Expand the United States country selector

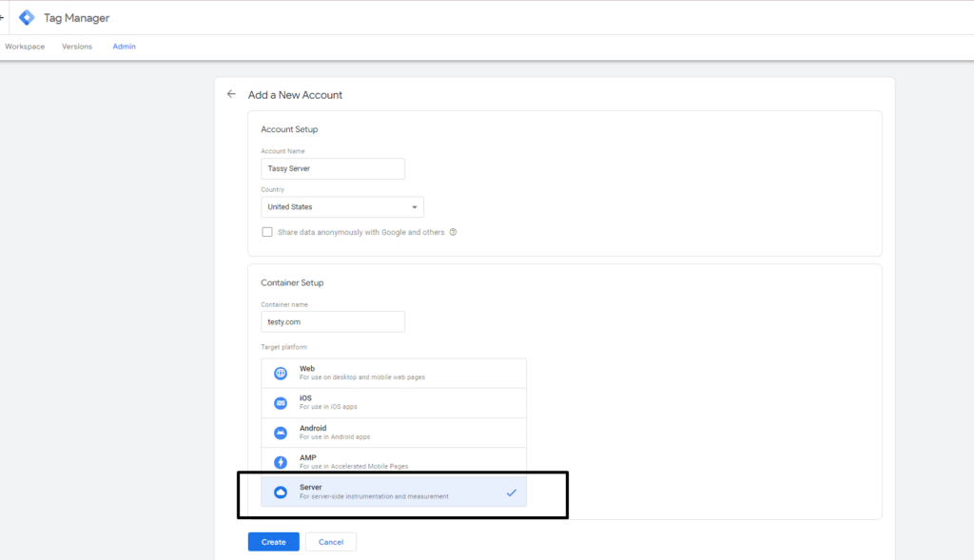click(342, 207)
